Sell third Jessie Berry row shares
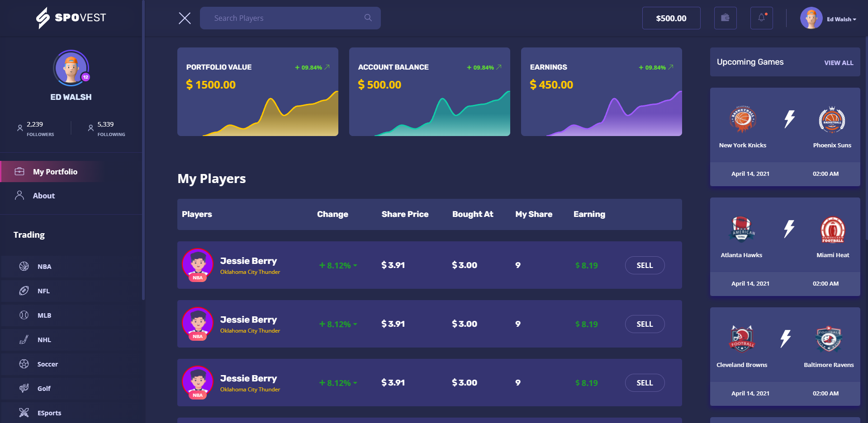 [x=645, y=383]
